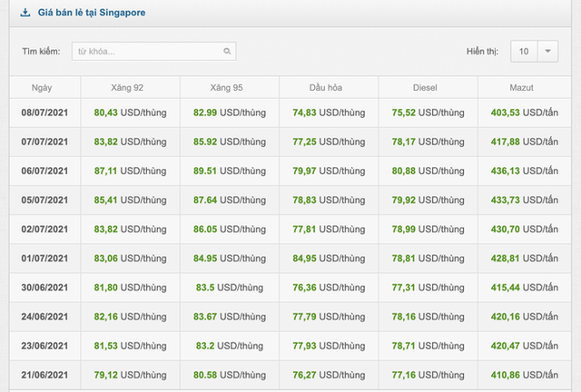The image size is (581, 392).
Task: Sort by the Xăng 95 column header
Action: click(226, 88)
